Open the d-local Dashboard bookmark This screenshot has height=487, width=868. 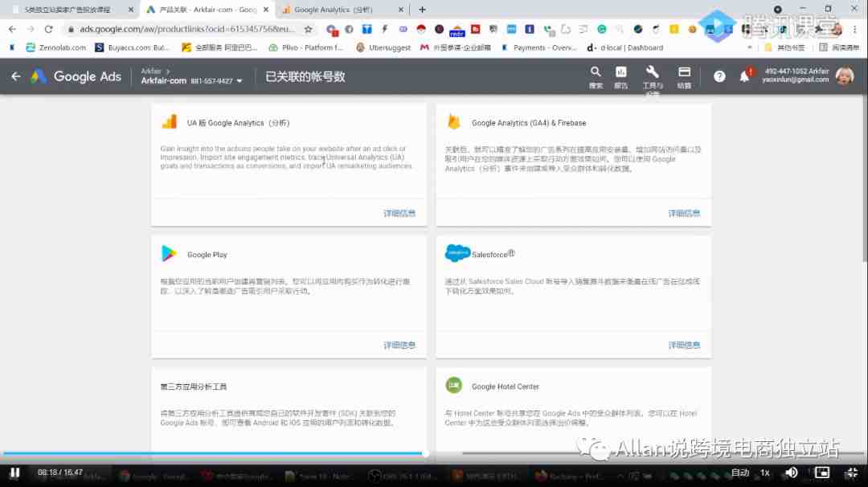625,47
